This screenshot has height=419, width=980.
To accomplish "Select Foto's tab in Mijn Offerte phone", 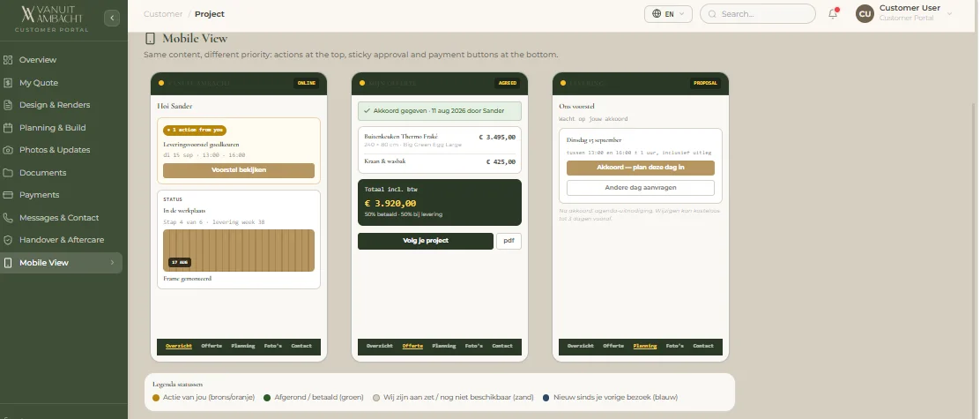I will pos(474,346).
